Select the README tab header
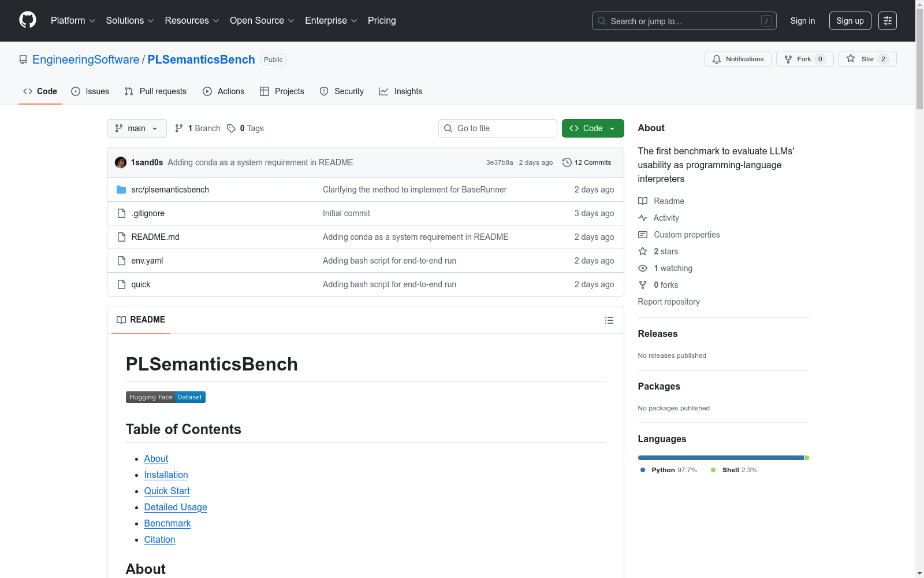The height and width of the screenshot is (578, 924). (x=141, y=320)
